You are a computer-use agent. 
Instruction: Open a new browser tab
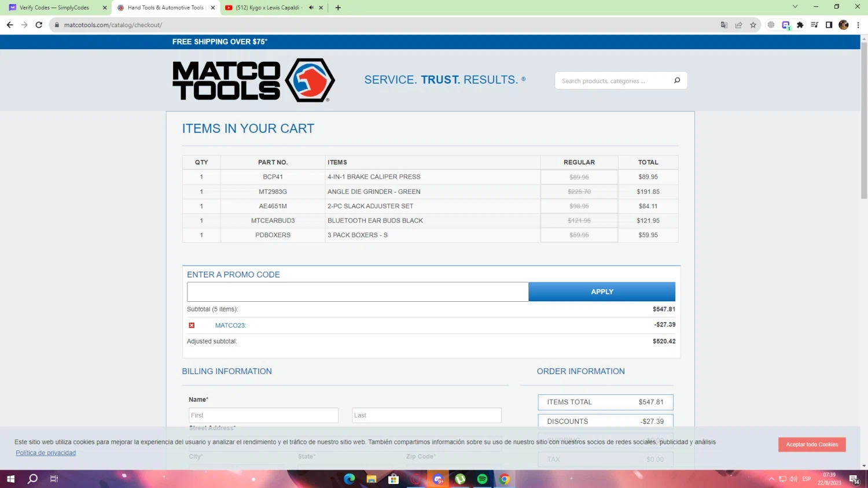pos(338,8)
